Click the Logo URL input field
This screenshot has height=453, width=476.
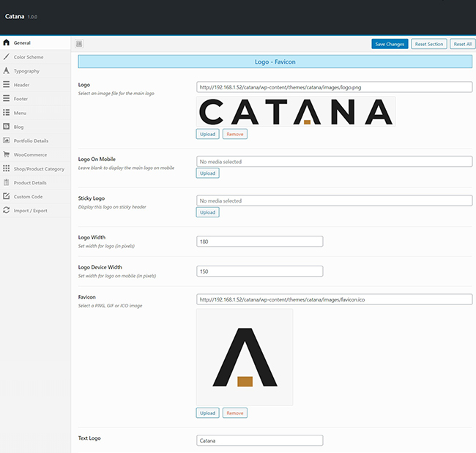[x=334, y=87]
